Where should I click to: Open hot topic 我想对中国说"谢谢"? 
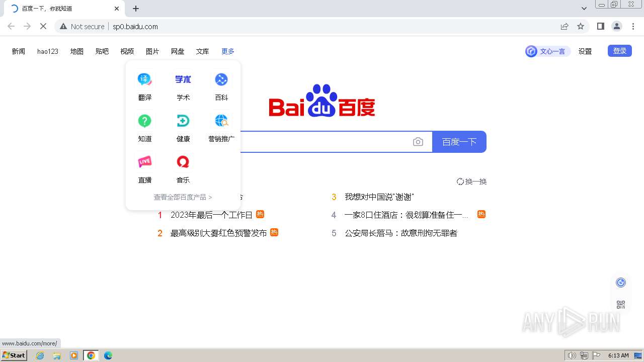[379, 197]
